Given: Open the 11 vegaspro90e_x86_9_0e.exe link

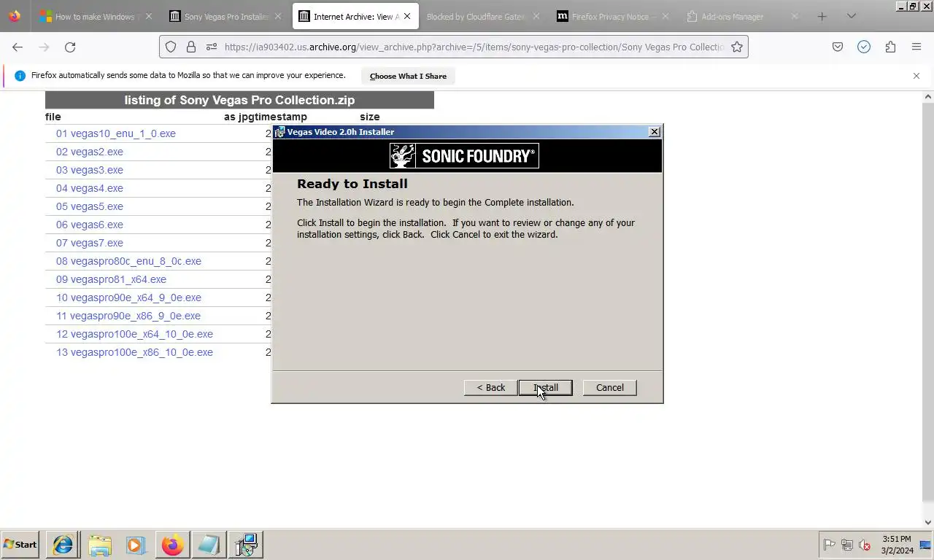Looking at the screenshot, I should [128, 316].
